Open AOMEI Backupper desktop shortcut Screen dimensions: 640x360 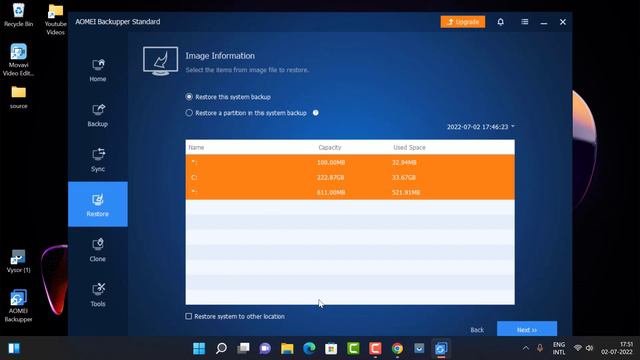(x=18, y=306)
